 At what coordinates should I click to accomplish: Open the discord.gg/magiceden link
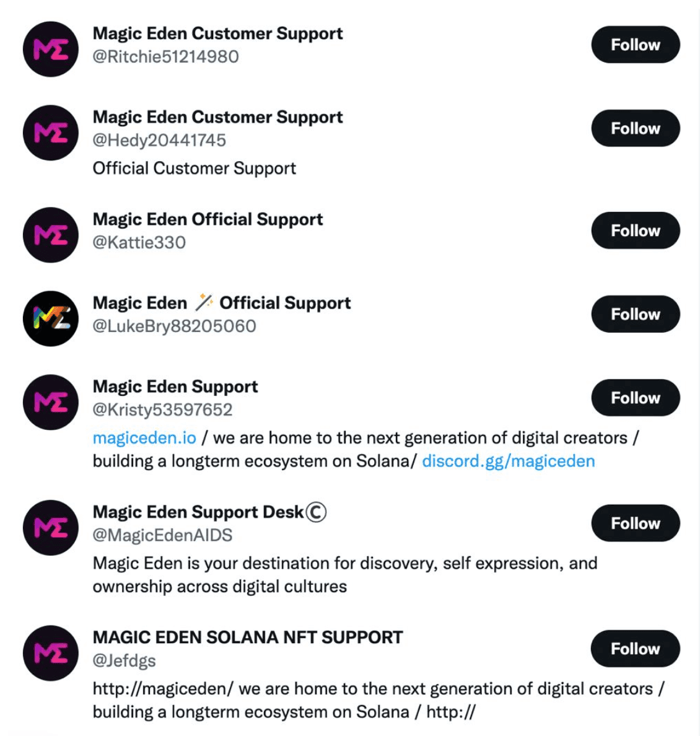[508, 461]
